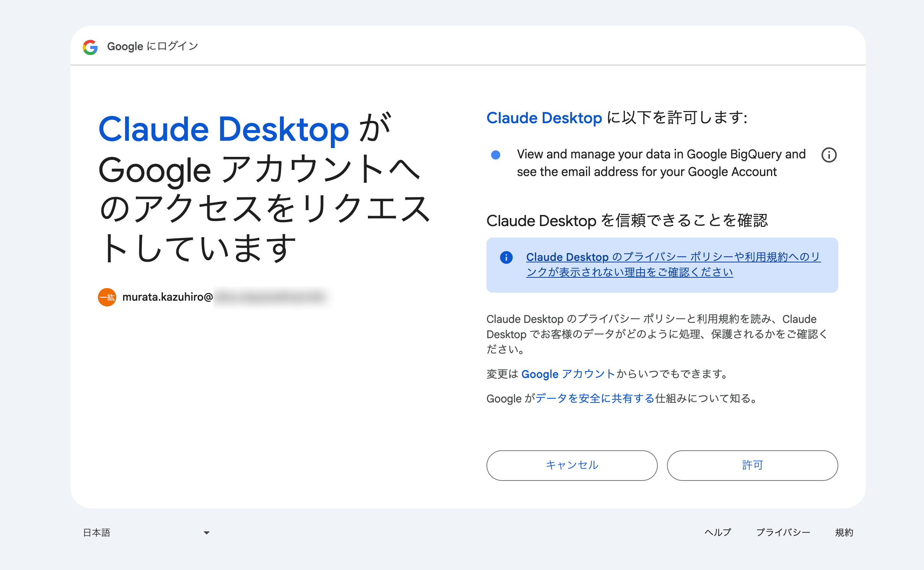Click the orange account avatar icon

point(107,297)
